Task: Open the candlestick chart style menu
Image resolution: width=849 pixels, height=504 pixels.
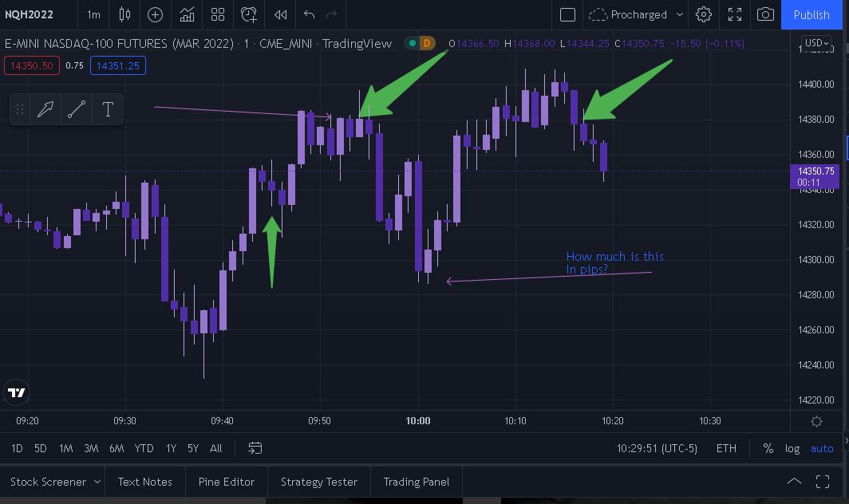Action: pyautogui.click(x=124, y=14)
